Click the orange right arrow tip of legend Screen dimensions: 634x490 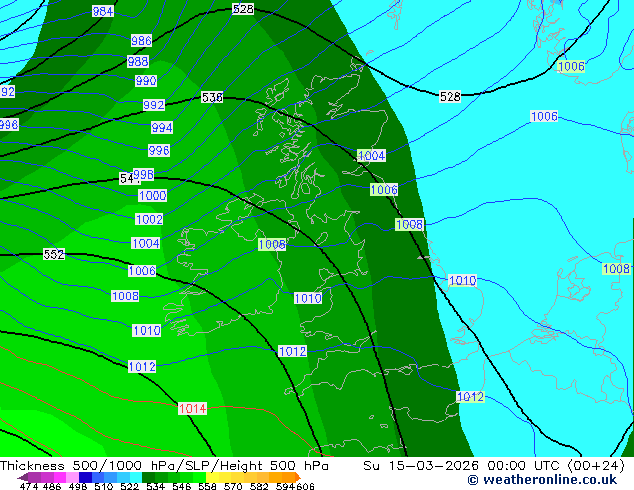click(x=297, y=477)
